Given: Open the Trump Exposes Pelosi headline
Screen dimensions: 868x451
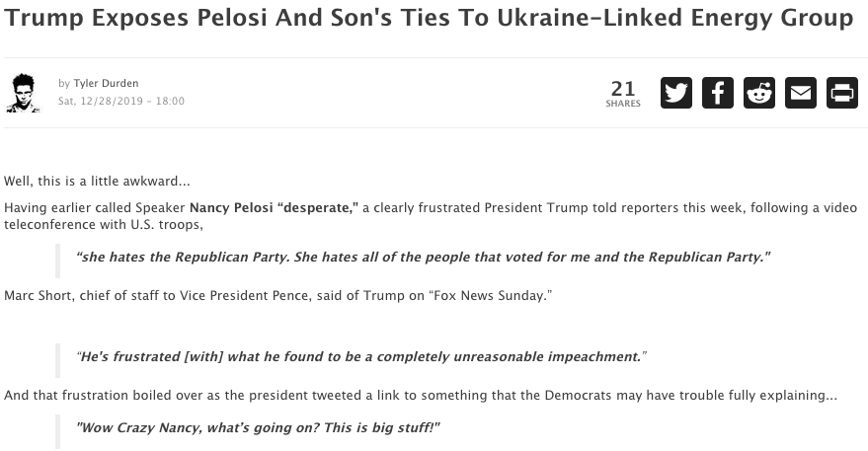Looking at the screenshot, I should tap(429, 18).
